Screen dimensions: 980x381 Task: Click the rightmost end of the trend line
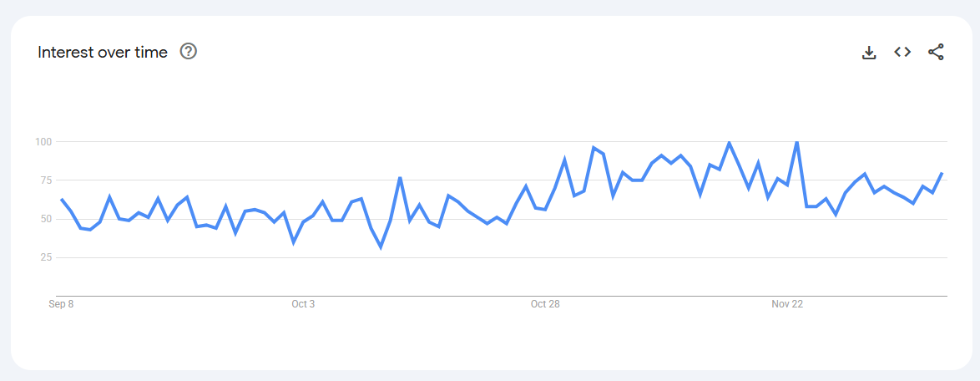tap(942, 173)
